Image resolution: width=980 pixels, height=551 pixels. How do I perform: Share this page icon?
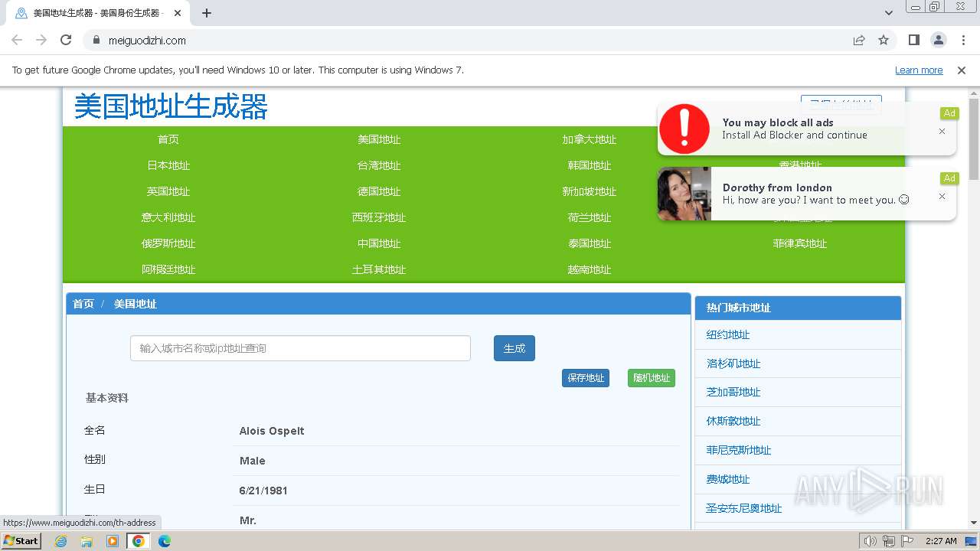tap(859, 40)
